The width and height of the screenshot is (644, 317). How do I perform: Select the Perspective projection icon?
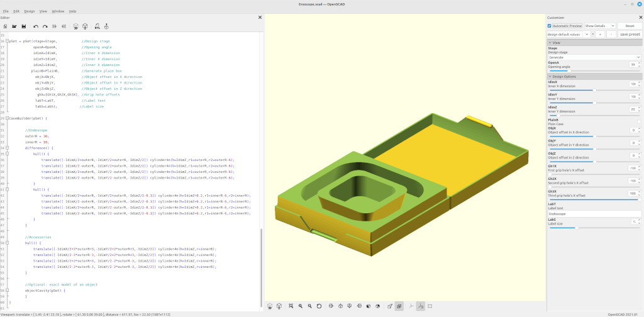pyautogui.click(x=390, y=306)
